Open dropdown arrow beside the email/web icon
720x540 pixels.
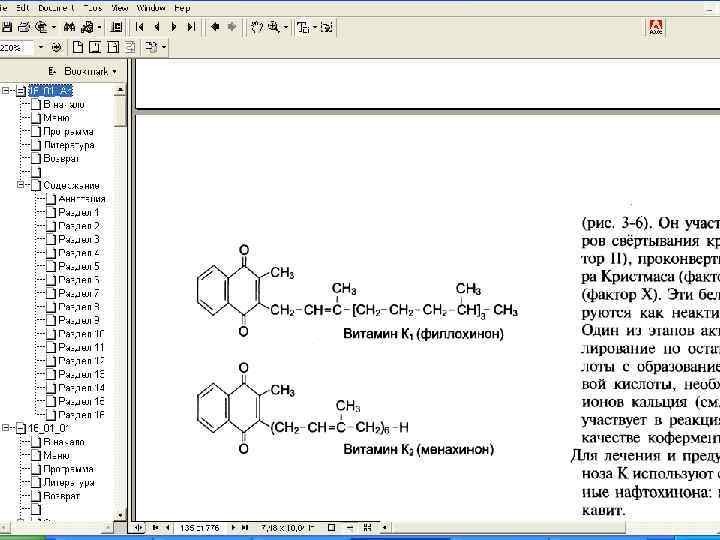point(54,28)
